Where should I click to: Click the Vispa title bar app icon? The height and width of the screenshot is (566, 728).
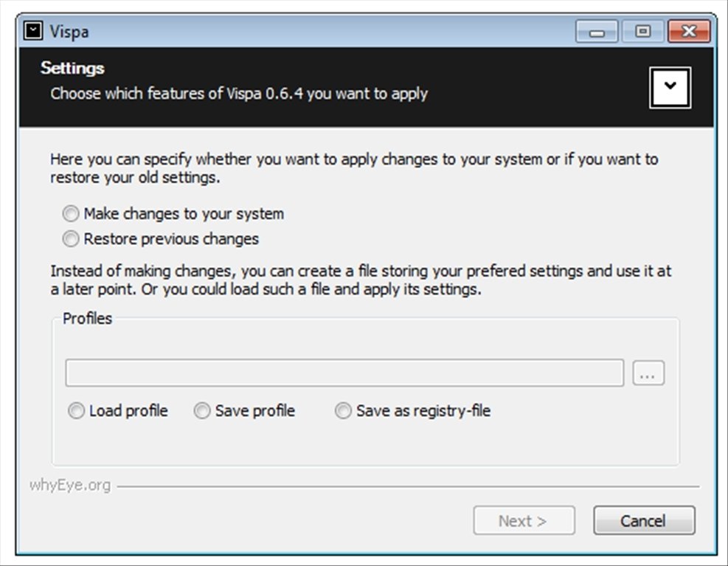click(x=33, y=31)
